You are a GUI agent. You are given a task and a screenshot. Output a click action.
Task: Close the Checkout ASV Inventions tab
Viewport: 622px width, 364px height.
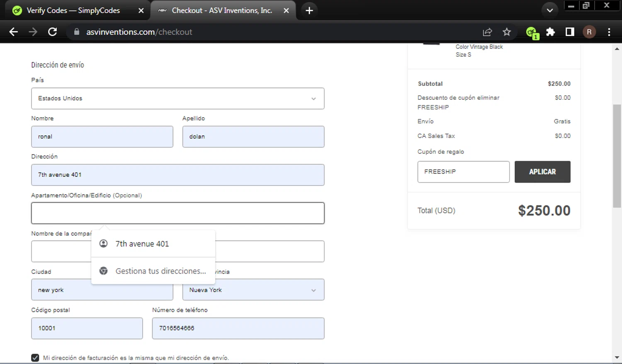[286, 11]
